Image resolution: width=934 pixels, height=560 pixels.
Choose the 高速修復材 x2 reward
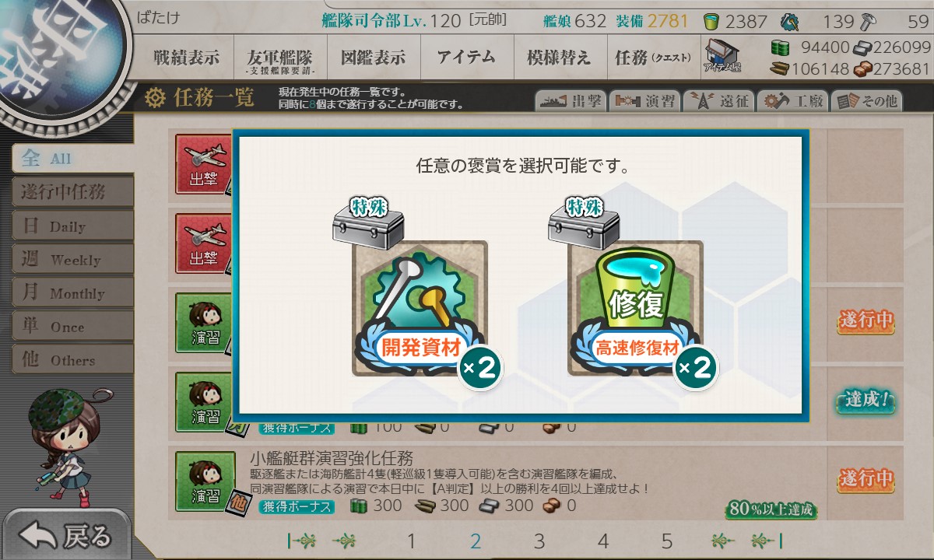click(636, 309)
